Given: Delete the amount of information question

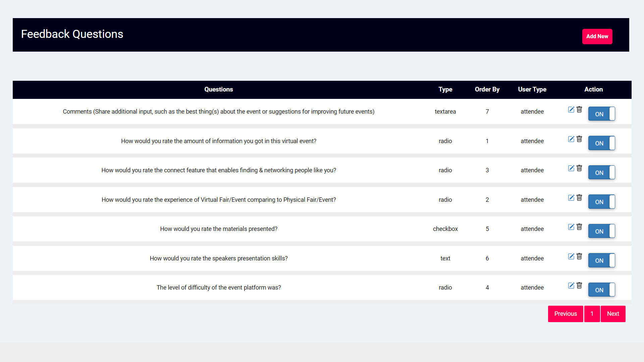Looking at the screenshot, I should click(x=579, y=139).
